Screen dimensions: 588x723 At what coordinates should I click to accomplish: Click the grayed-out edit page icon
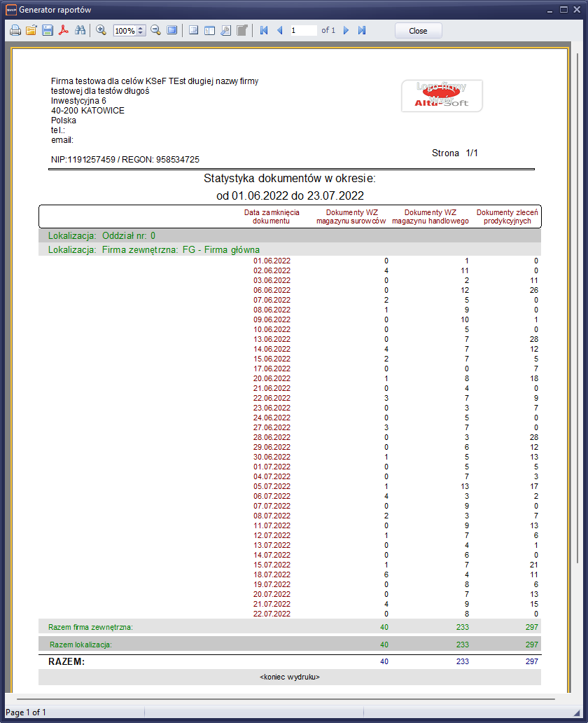coord(241,31)
